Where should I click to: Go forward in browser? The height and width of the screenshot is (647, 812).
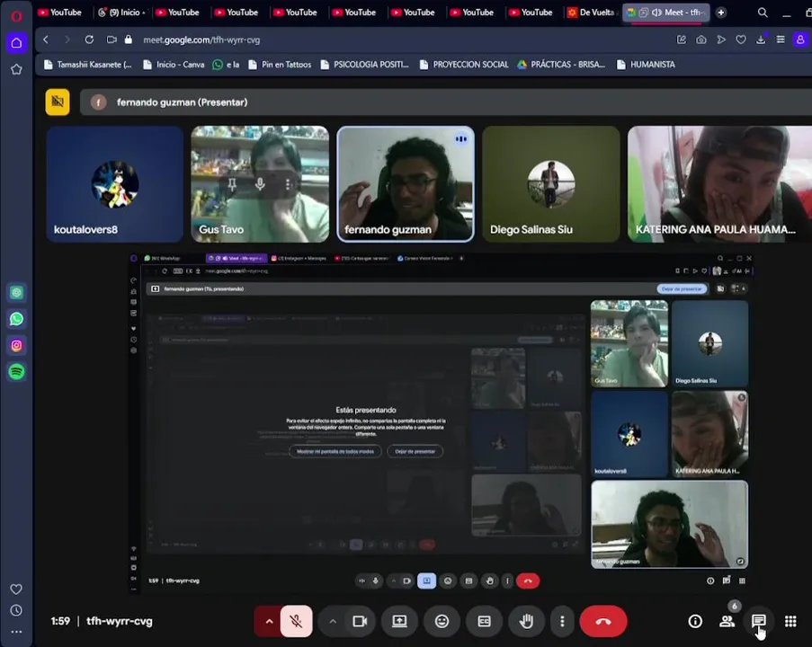pos(67,40)
